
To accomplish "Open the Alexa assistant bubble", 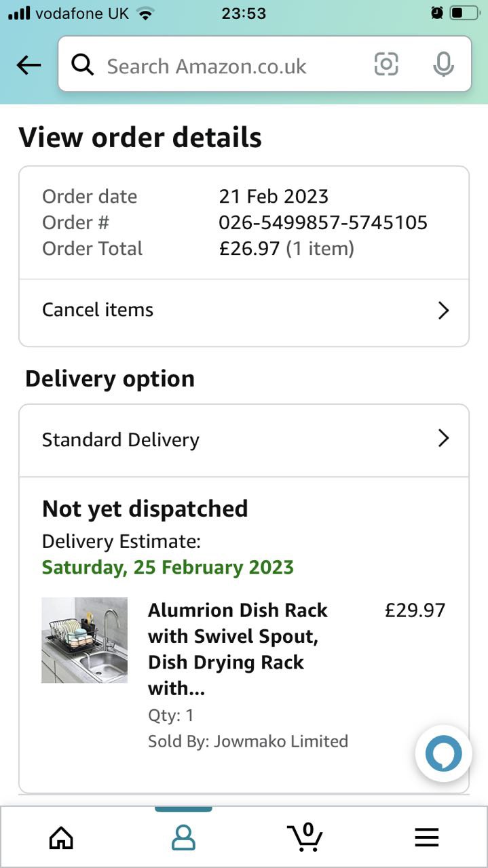I will (x=443, y=753).
